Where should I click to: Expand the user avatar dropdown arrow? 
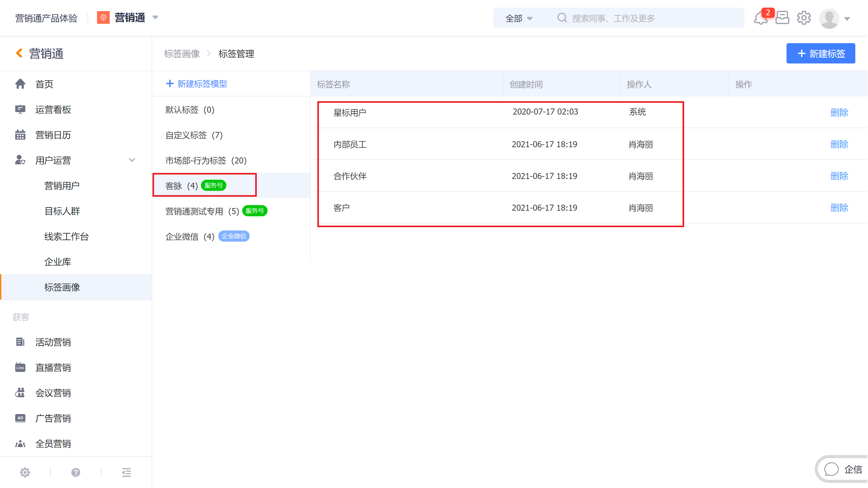(847, 19)
